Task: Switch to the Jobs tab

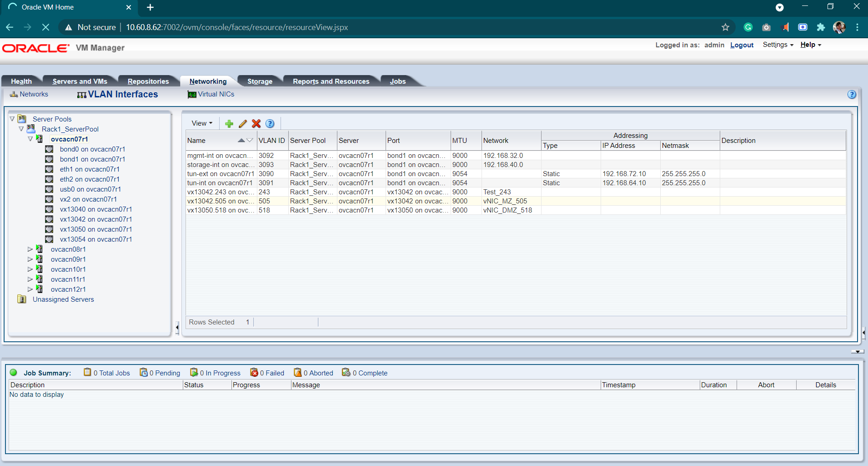Action: coord(398,81)
